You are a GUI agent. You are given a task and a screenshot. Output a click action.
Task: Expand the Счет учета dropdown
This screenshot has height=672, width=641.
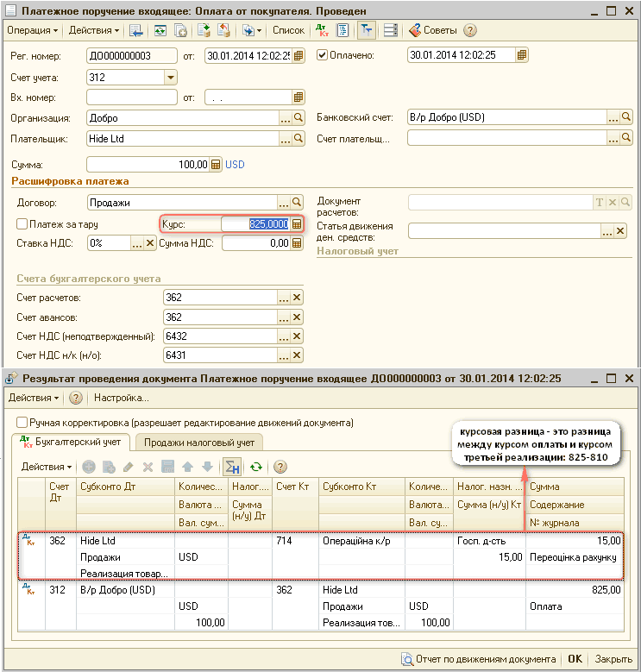(170, 77)
